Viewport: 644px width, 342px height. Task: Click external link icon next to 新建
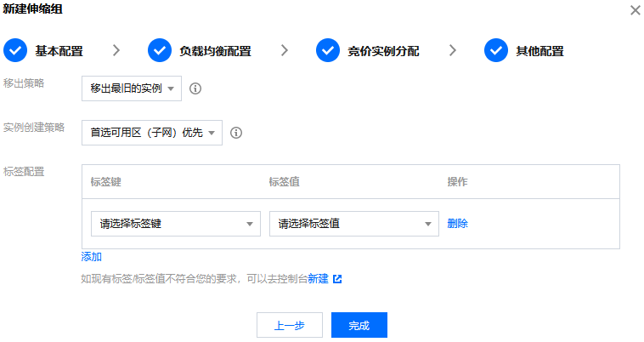337,279
